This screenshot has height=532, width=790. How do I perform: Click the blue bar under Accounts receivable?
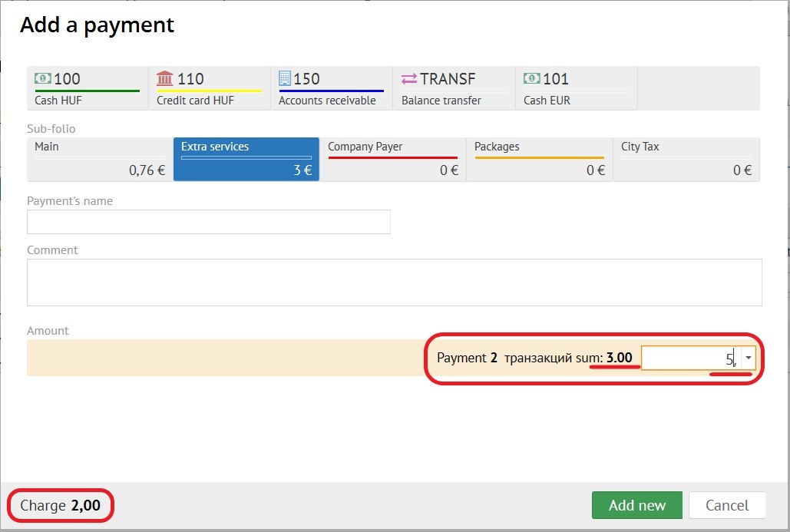[x=331, y=91]
